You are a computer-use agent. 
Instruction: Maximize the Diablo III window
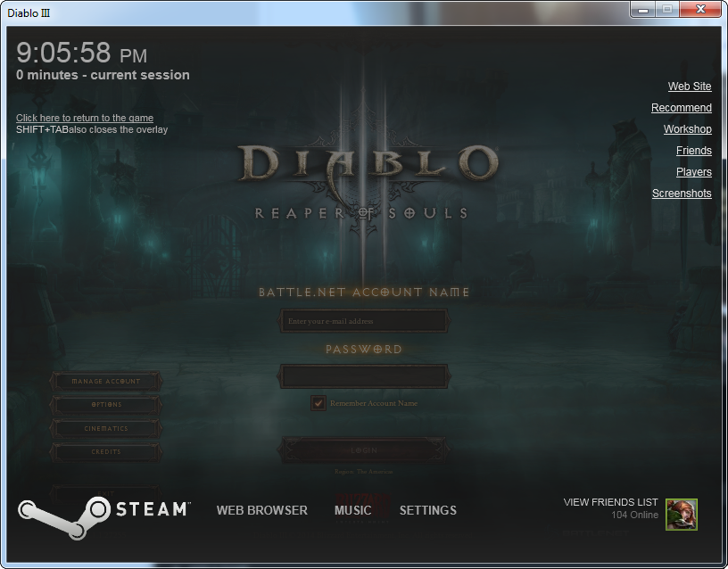pyautogui.click(x=667, y=9)
